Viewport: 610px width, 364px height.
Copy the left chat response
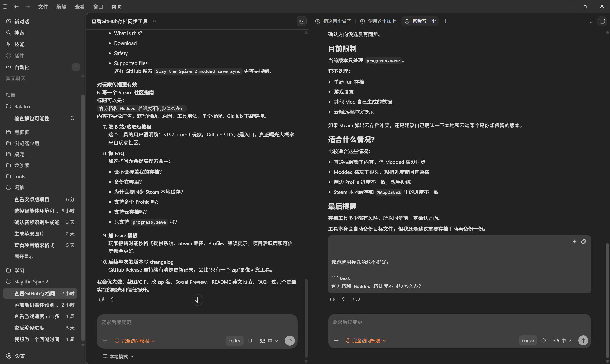101,299
